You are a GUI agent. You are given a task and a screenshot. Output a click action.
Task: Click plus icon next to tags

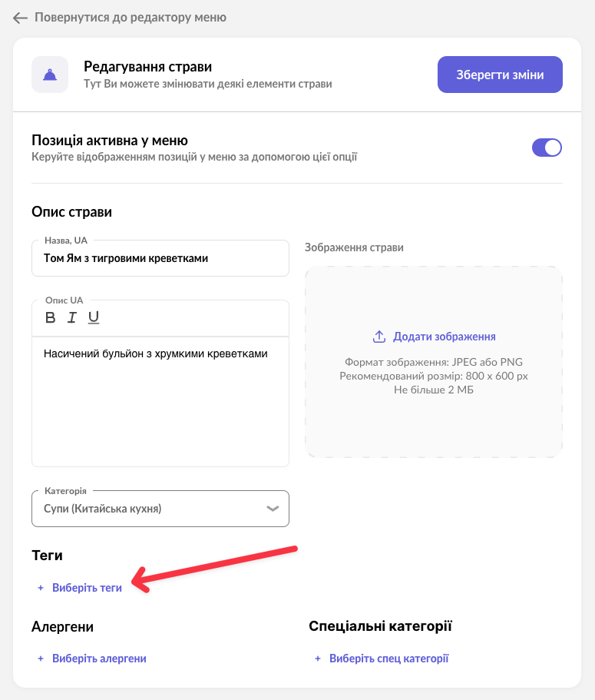point(41,588)
